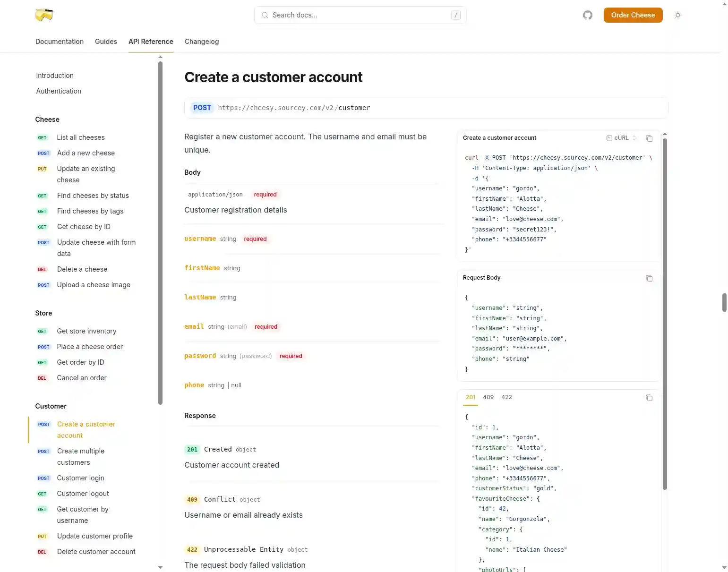This screenshot has height=572, width=728.
Task: Open Find cheeses by status endpoint
Action: [x=93, y=196]
